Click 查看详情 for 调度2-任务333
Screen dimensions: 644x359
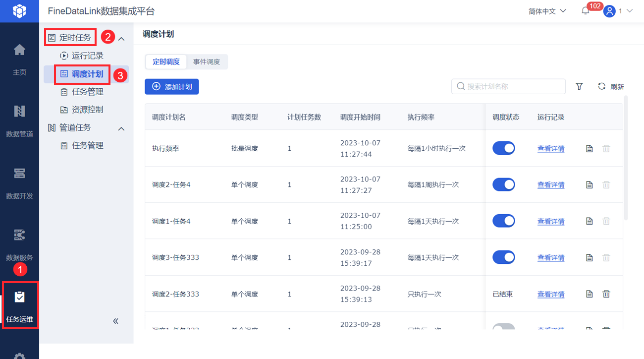tap(551, 294)
